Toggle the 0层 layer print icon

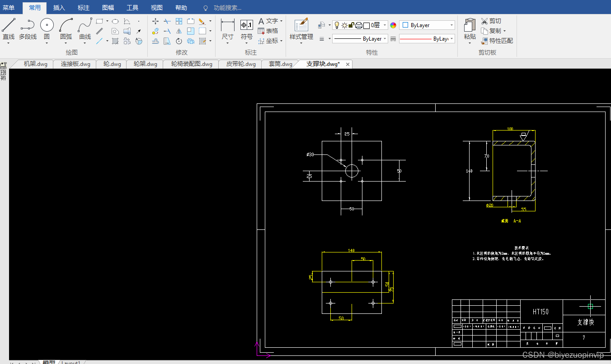(x=359, y=25)
